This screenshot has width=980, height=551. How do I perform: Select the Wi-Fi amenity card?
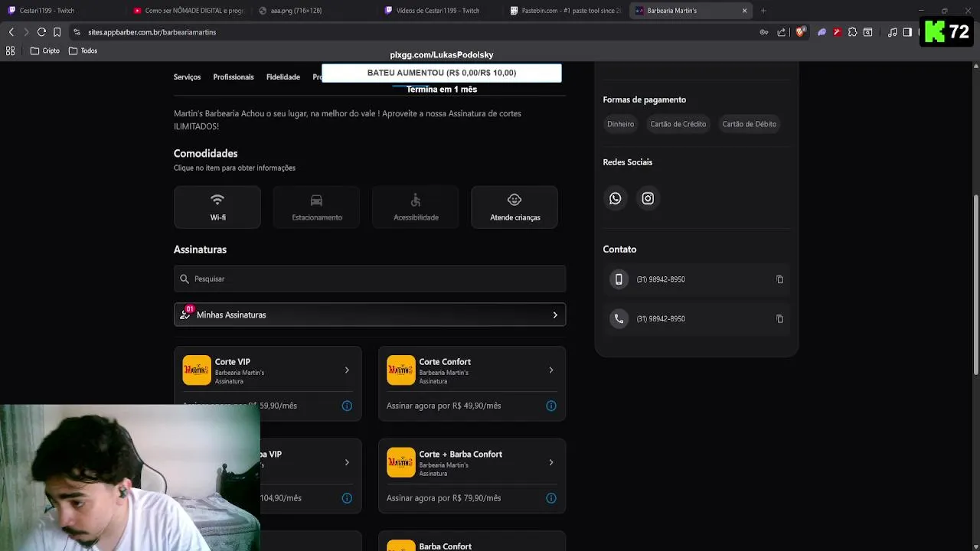(x=217, y=207)
